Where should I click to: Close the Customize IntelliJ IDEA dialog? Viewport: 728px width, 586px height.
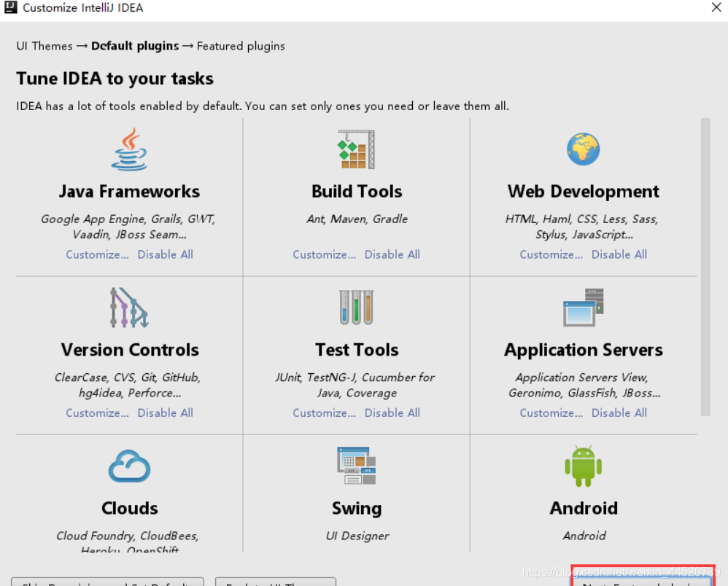716,7
